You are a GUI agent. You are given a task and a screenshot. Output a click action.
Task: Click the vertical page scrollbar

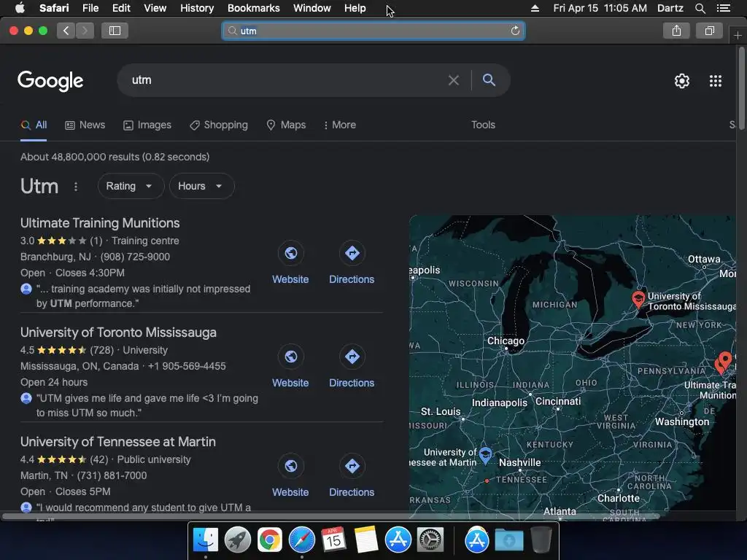[x=741, y=88]
